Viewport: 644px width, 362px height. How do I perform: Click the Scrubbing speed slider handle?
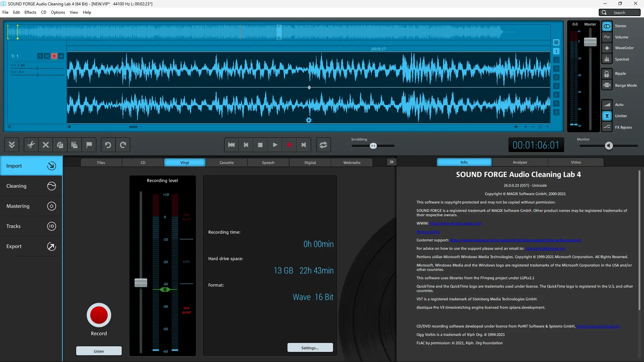pyautogui.click(x=373, y=146)
